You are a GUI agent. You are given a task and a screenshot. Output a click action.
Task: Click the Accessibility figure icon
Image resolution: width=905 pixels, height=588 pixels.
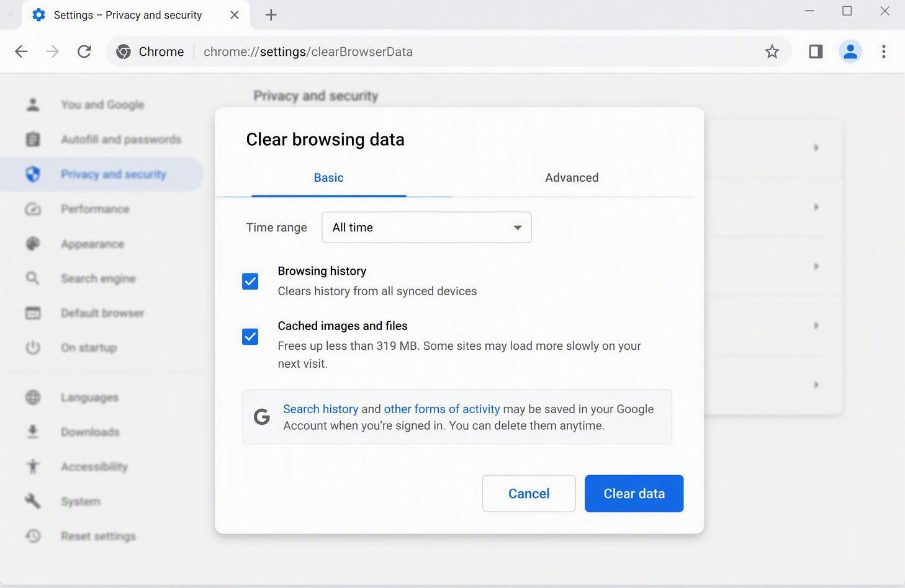pos(33,466)
